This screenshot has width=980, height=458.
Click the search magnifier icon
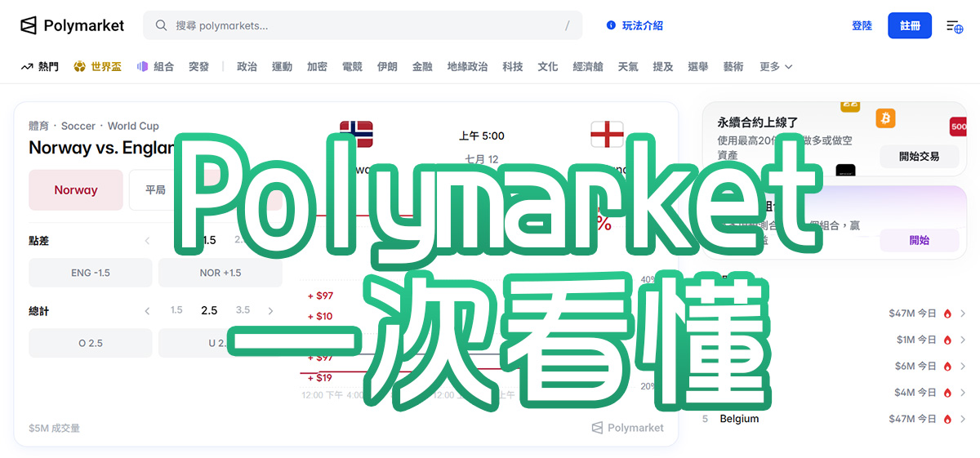tap(161, 25)
